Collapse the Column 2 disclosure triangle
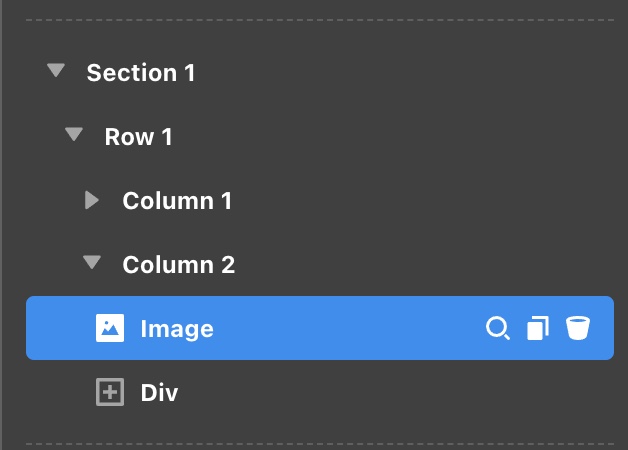The height and width of the screenshot is (450, 628). (x=92, y=262)
